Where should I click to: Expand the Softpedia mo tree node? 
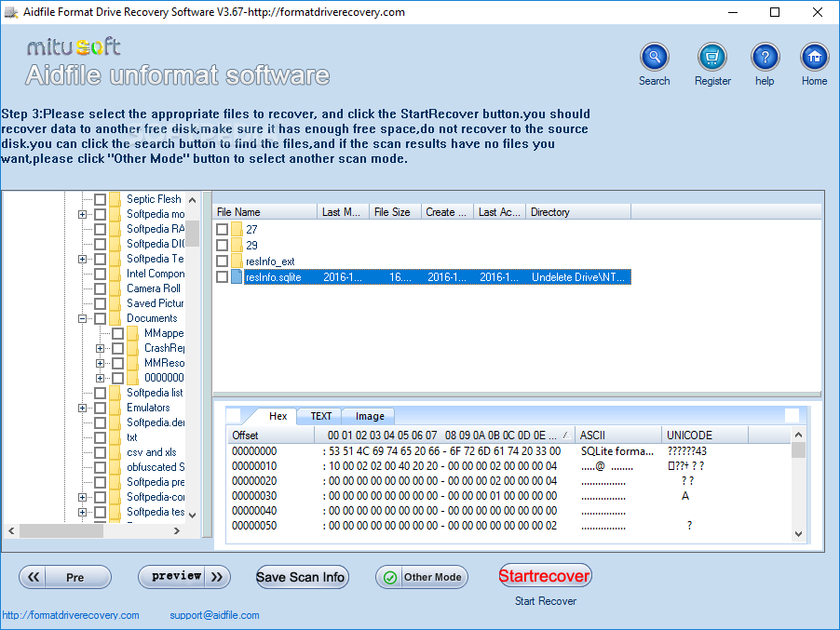click(82, 214)
